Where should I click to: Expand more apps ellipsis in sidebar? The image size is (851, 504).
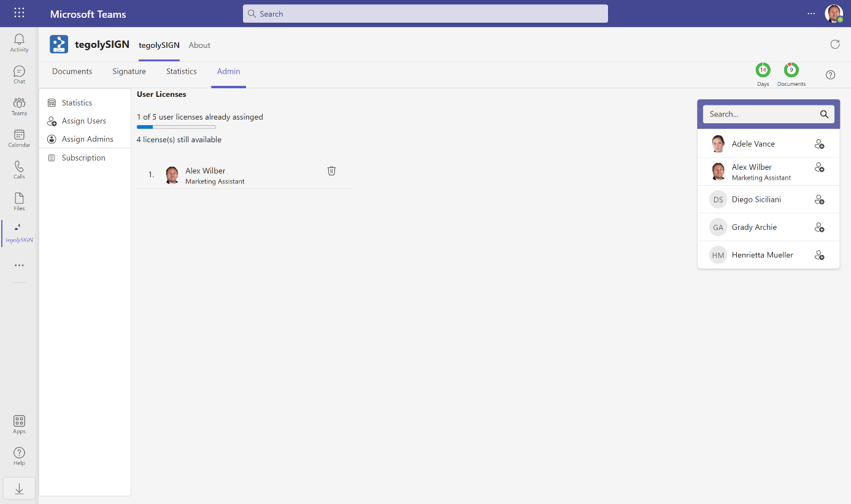pyautogui.click(x=19, y=265)
